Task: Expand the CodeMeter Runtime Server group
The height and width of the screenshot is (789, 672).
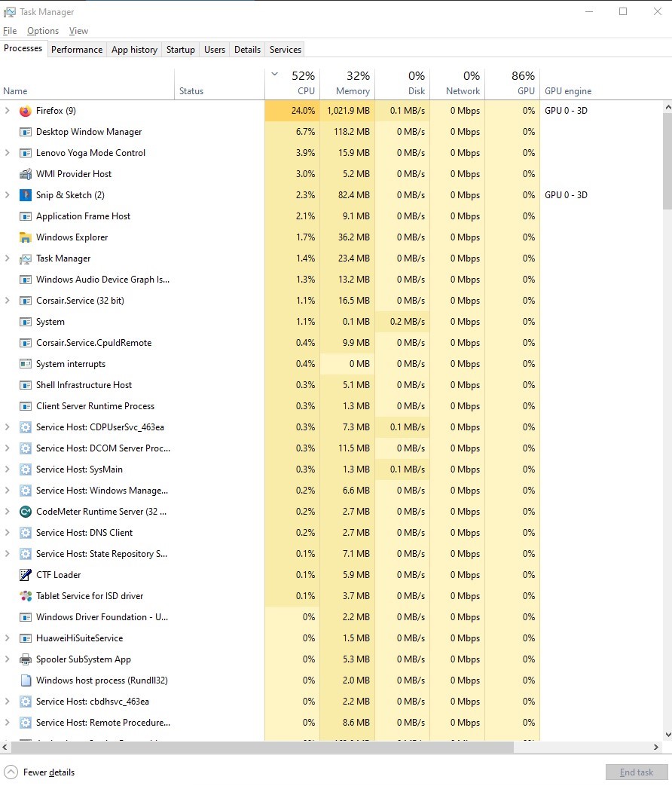Action: pos(7,512)
